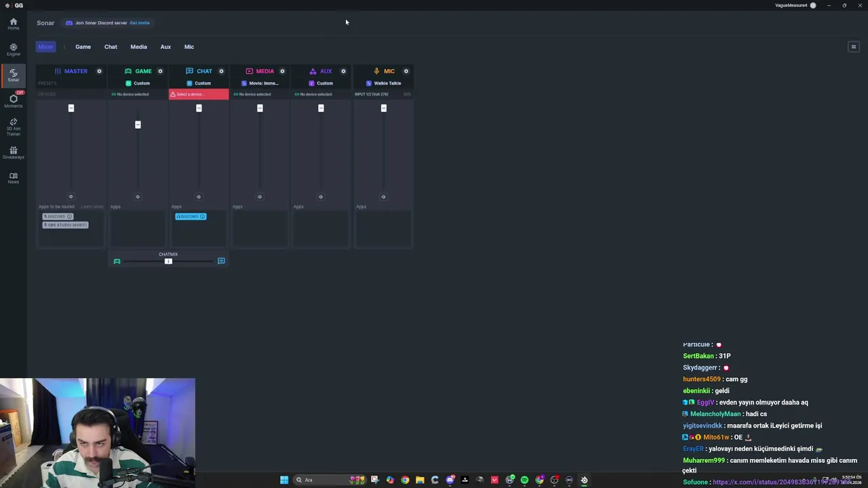Mute the MASTER channel
This screenshot has width=868, height=488.
[x=71, y=197]
